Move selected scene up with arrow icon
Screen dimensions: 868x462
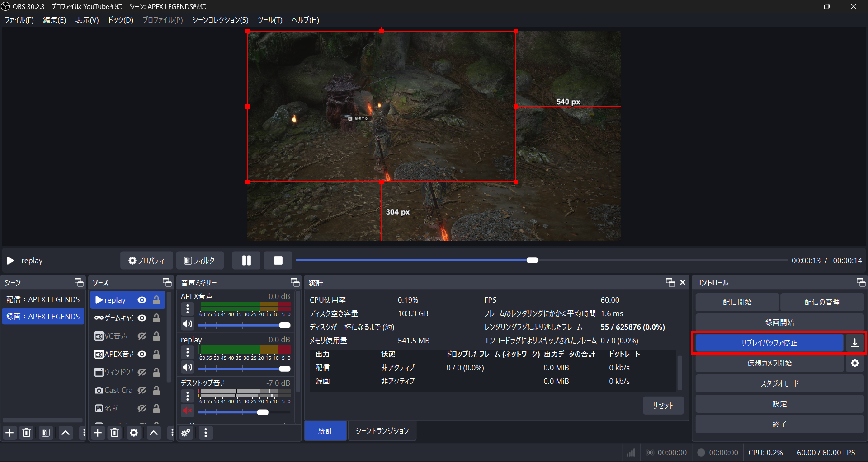pos(66,433)
